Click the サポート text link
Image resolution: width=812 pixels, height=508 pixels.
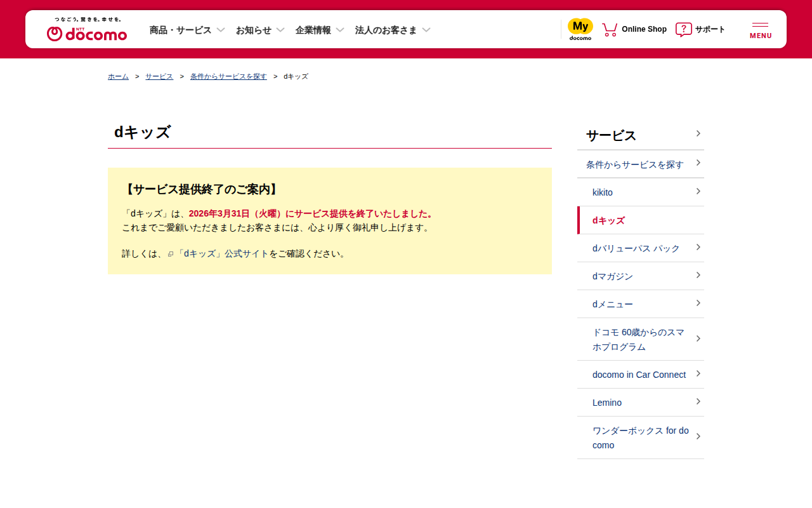710,29
